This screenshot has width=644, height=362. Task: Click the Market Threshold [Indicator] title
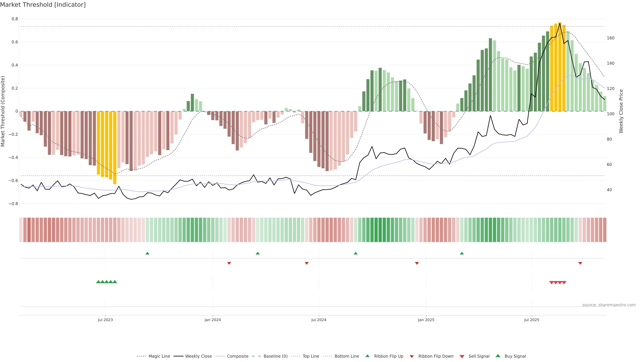click(43, 5)
